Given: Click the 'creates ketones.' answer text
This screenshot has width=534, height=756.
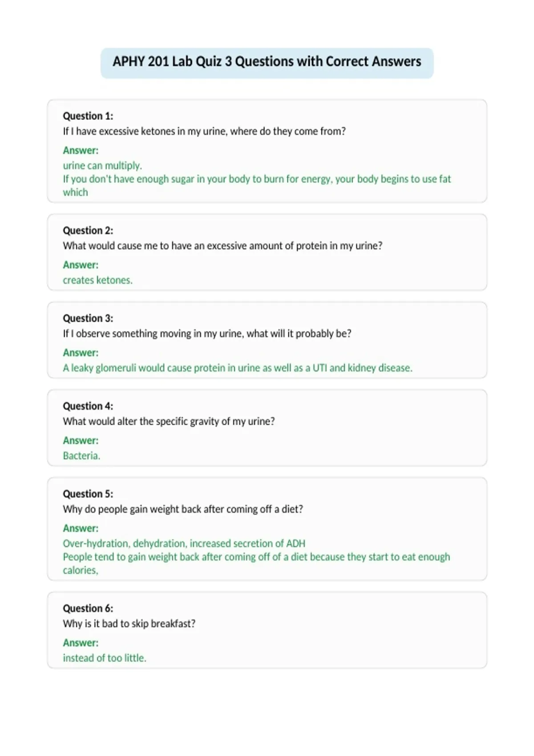Looking at the screenshot, I should (98, 280).
